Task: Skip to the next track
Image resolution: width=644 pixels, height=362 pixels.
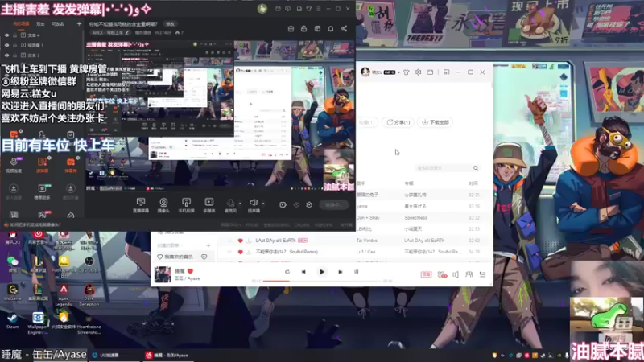Action: 340,272
